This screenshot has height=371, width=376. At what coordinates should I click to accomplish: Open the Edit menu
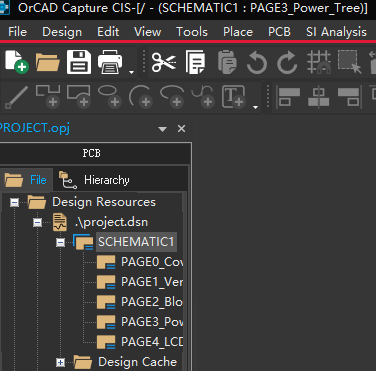pos(108,32)
